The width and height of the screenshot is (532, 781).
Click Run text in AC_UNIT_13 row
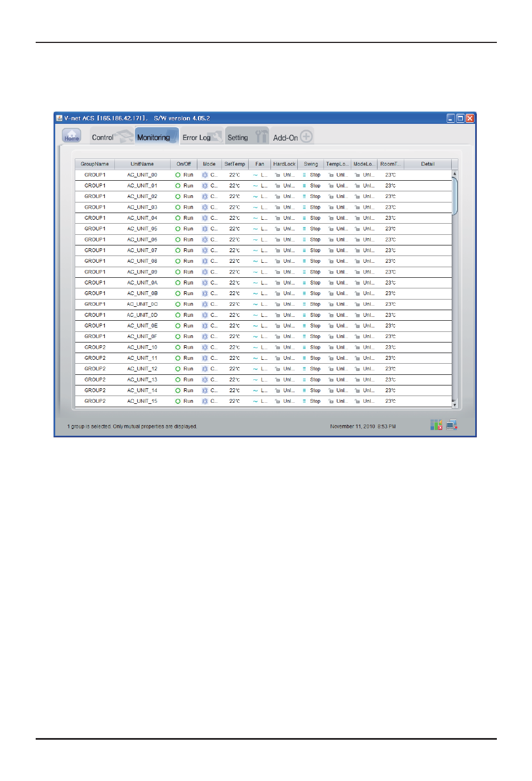(x=188, y=380)
